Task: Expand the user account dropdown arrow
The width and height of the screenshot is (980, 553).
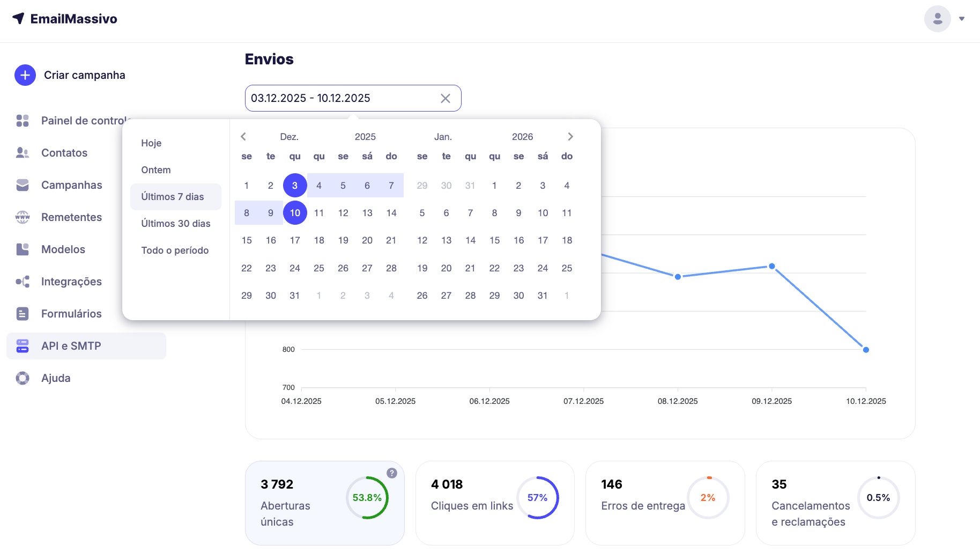Action: click(962, 19)
